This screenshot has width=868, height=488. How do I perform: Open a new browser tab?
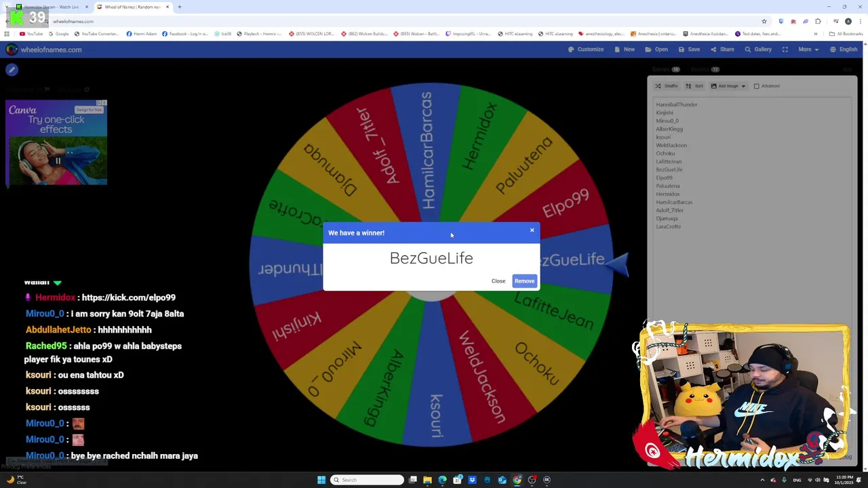(180, 7)
